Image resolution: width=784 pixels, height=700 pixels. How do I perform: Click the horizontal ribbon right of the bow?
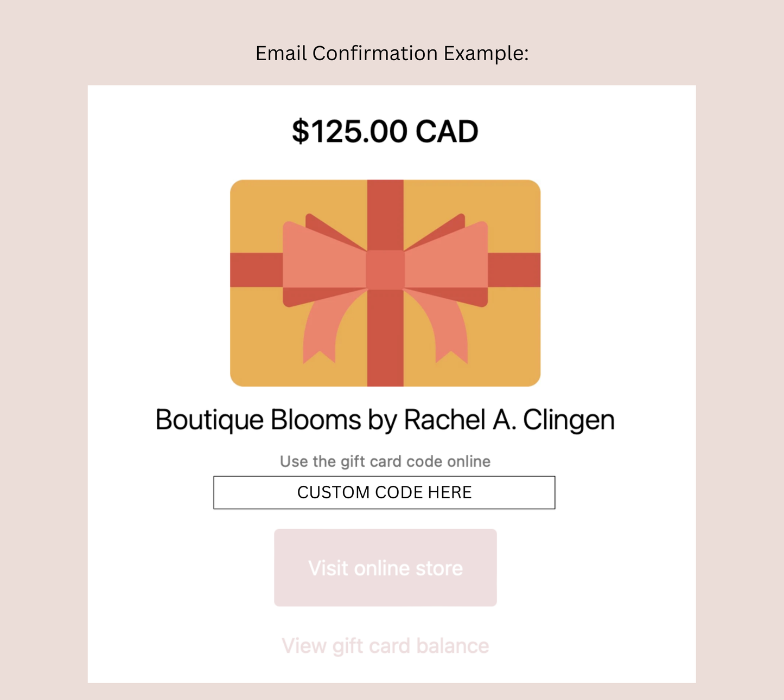(x=514, y=269)
